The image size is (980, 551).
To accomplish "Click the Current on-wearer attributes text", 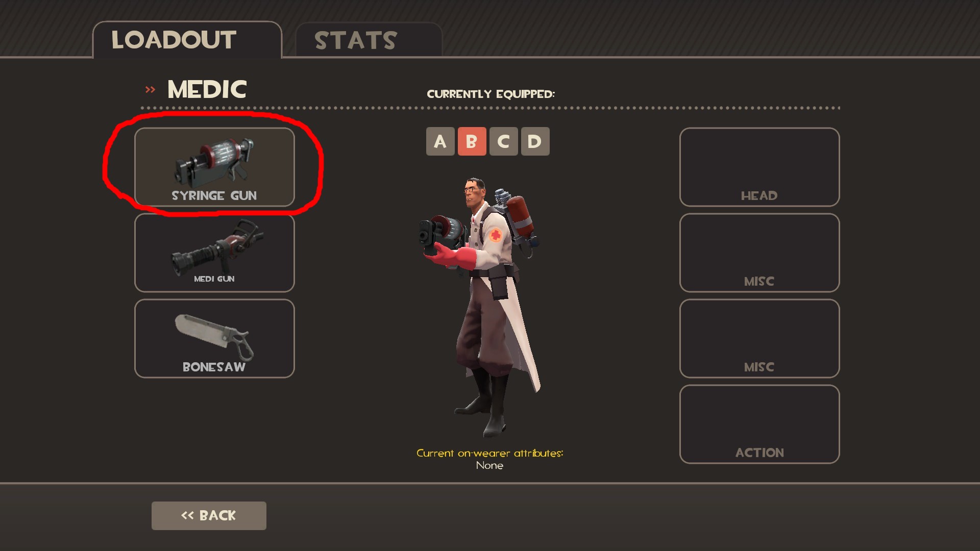I will click(489, 453).
